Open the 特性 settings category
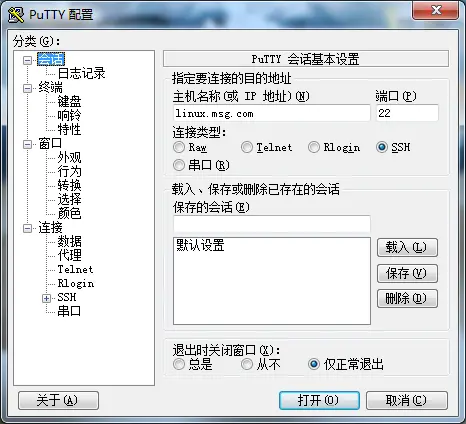This screenshot has height=424, width=466. (69, 129)
